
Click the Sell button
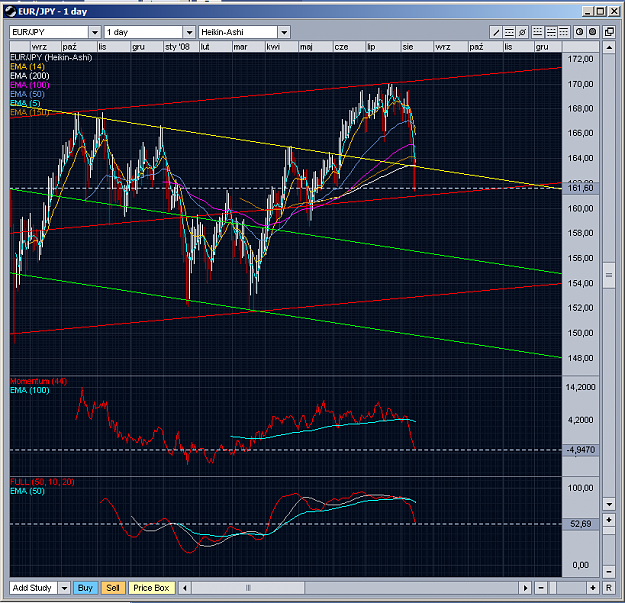point(113,588)
